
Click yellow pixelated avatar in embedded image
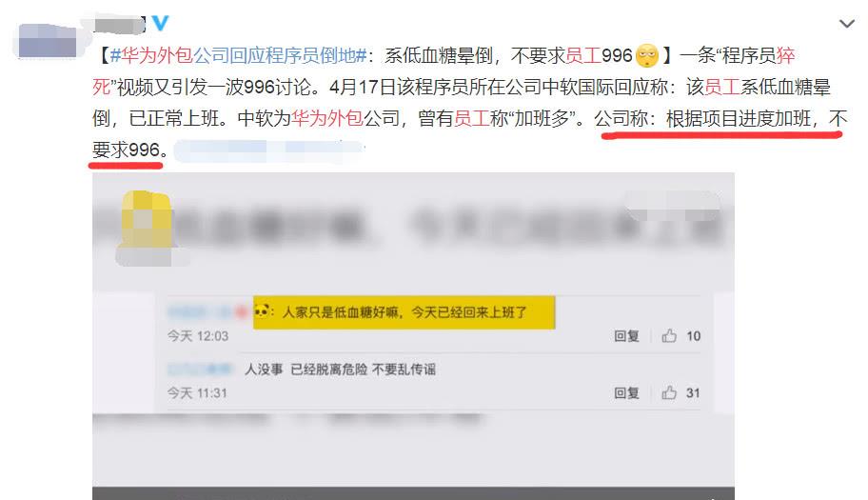145,220
